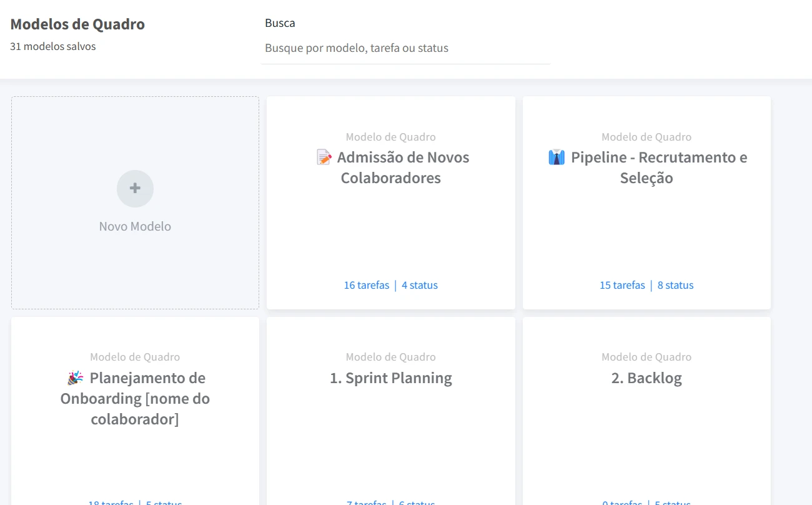Click '5 status' under Planejamento de Onboarding

click(x=164, y=502)
